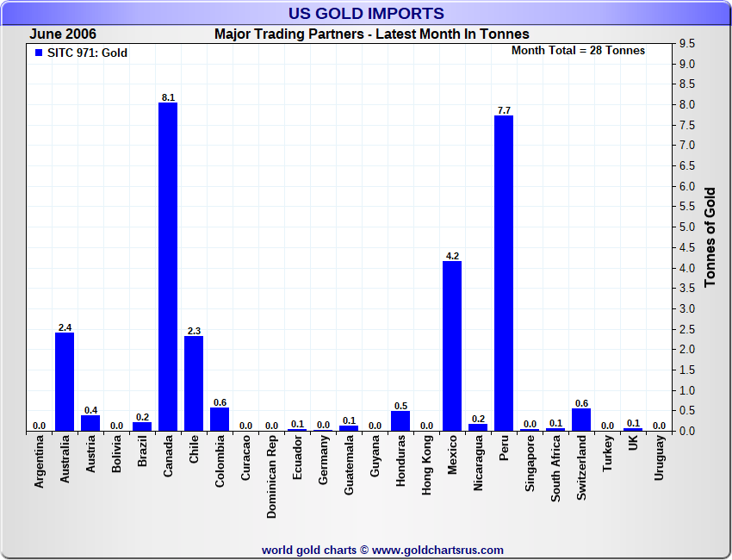Click the Peru bar in the chart
Image resolution: width=732 pixels, height=560 pixels.
point(504,273)
